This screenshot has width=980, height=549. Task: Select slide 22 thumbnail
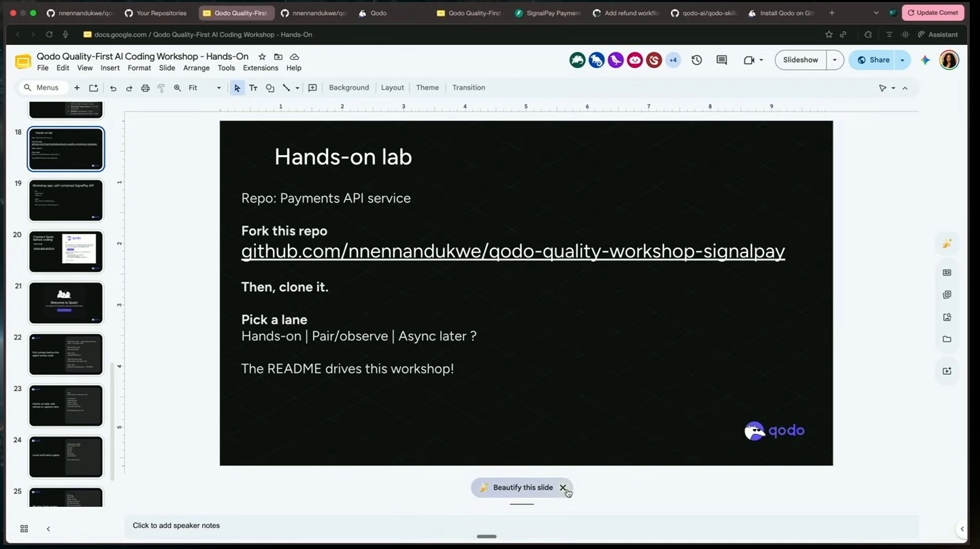[x=65, y=354]
